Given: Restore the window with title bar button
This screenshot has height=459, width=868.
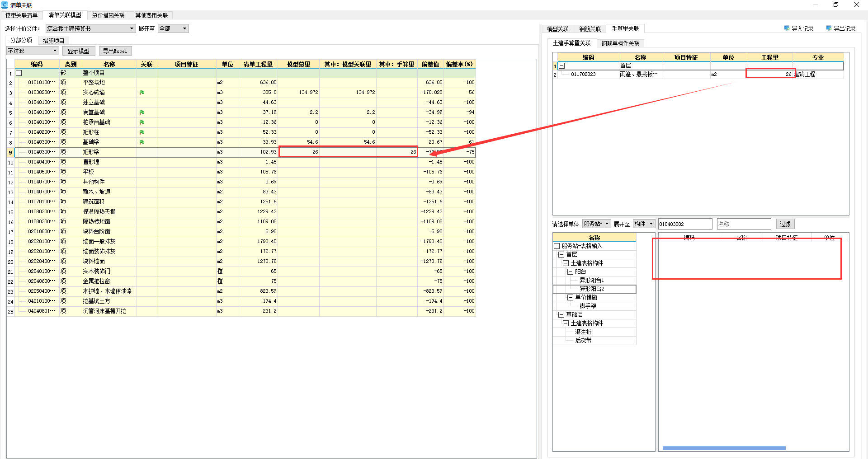Looking at the screenshot, I should click(x=836, y=5).
